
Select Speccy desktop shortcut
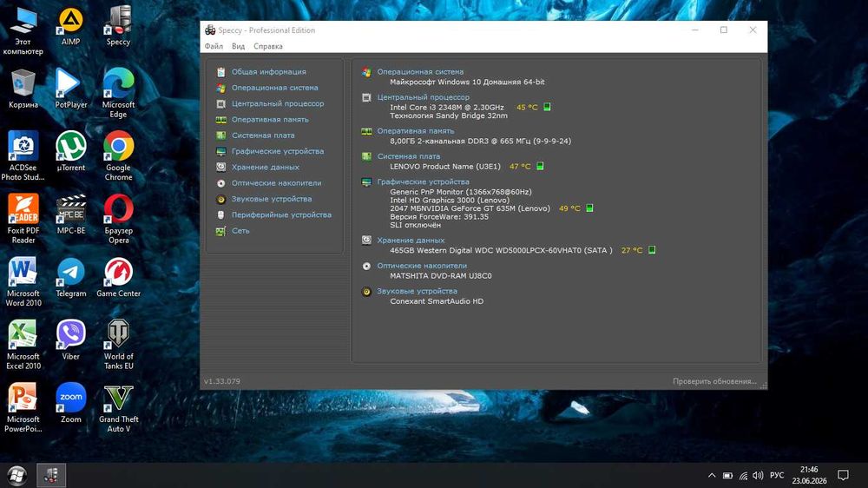point(118,26)
